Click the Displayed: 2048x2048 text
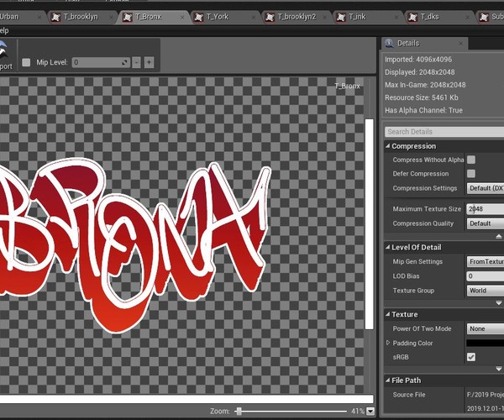Image resolution: width=504 pixels, height=420 pixels. coord(420,72)
